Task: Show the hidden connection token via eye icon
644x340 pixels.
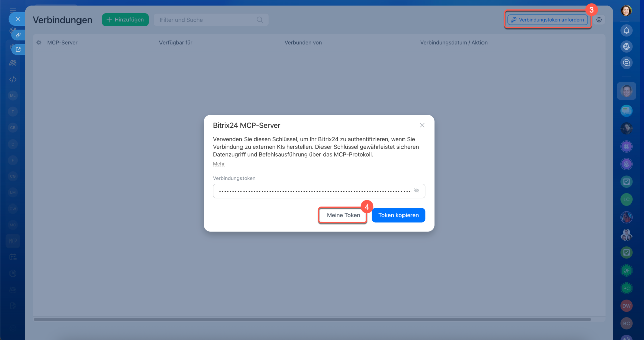Action: [x=416, y=191]
